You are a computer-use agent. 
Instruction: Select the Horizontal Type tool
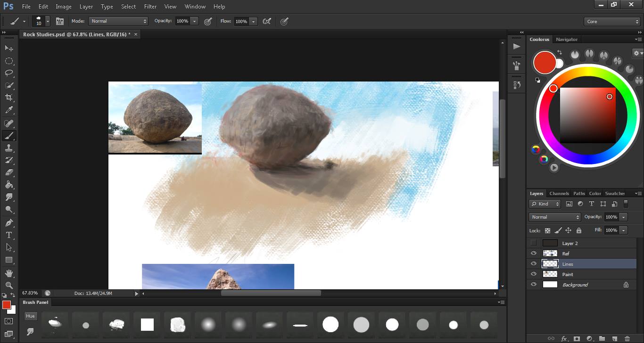pos(8,235)
